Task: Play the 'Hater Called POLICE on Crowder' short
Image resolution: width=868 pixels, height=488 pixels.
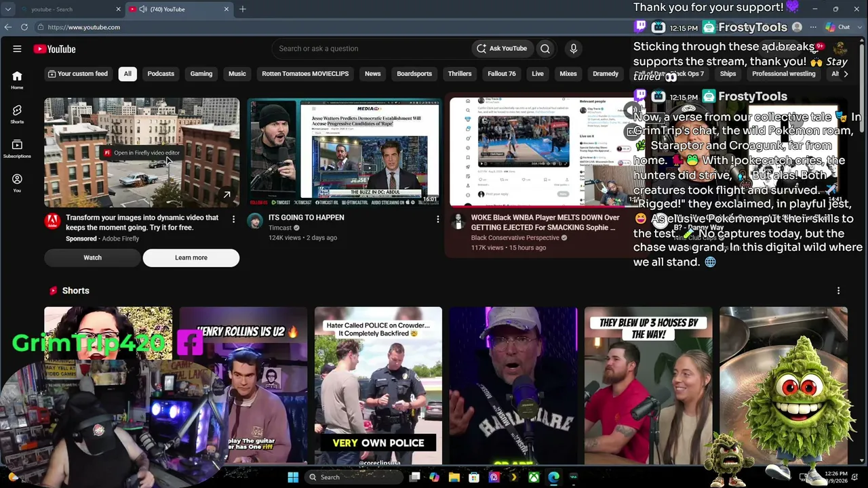Action: [x=378, y=386]
